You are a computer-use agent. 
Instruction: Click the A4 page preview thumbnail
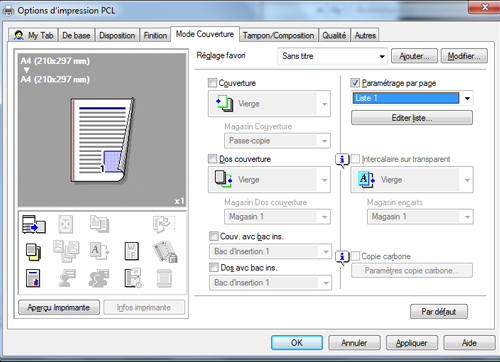pyautogui.click(x=103, y=140)
